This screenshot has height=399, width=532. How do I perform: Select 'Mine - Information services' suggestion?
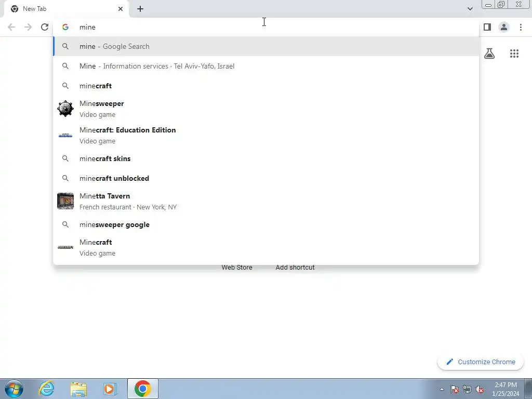pyautogui.click(x=266, y=66)
